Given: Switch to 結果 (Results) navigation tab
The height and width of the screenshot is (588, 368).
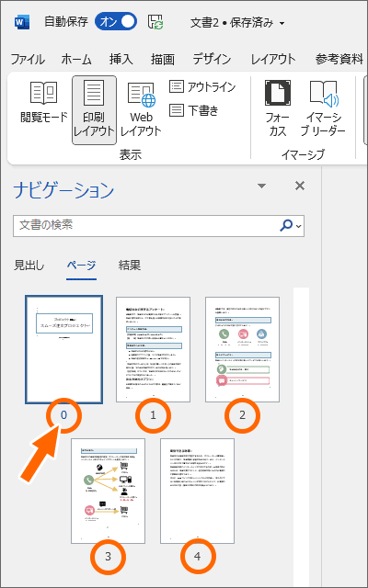Looking at the screenshot, I should (x=130, y=266).
